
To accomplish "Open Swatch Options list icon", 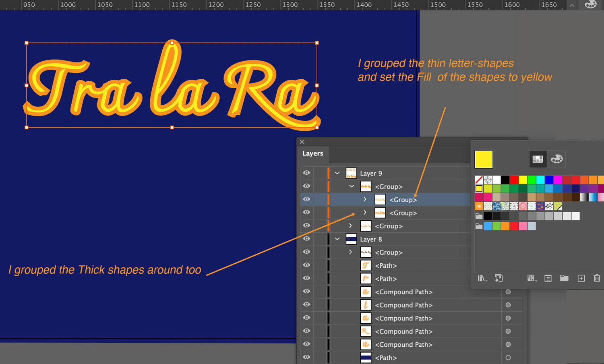I will pos(548,278).
